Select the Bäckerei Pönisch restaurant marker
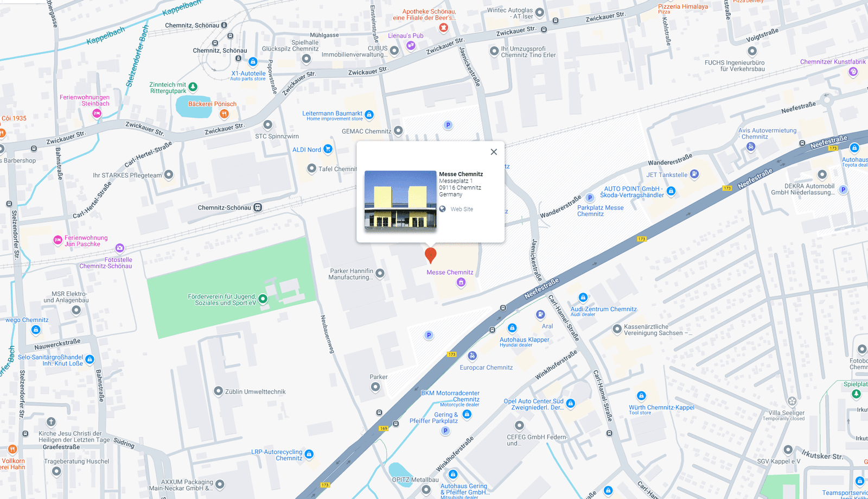This screenshot has width=868, height=499. [x=224, y=113]
